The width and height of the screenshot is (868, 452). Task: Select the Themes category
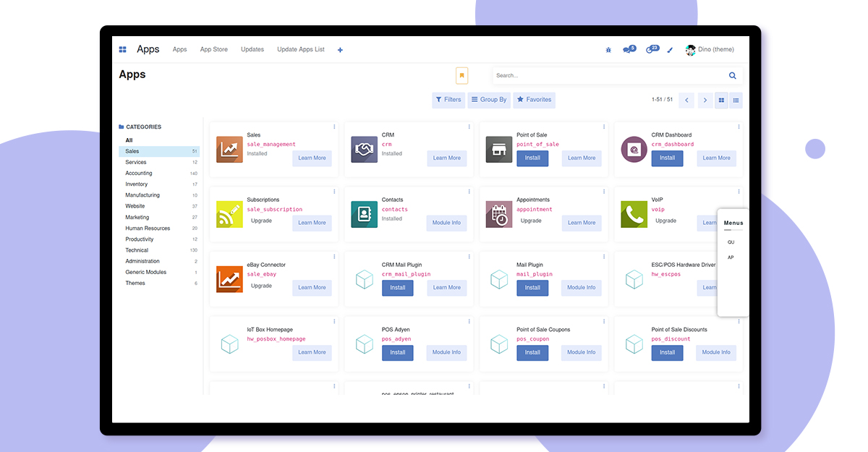159,283
